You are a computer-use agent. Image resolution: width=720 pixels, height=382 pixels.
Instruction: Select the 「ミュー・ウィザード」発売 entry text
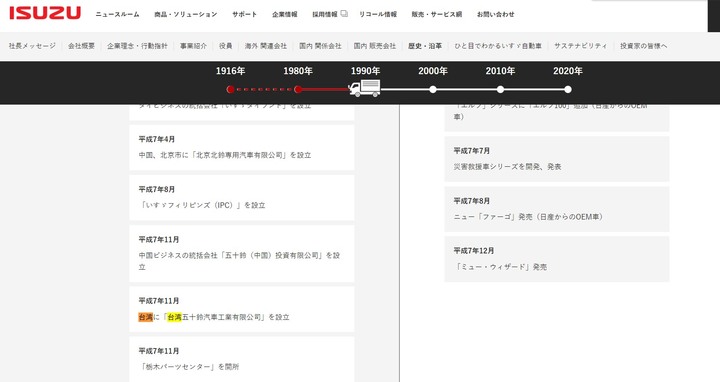pos(501,267)
